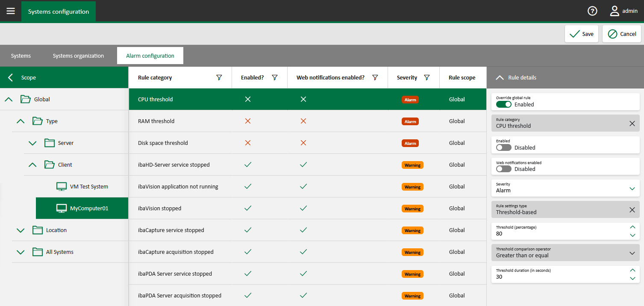Select MyComputer01 in the scope tree
The height and width of the screenshot is (306, 644).
coord(82,208)
